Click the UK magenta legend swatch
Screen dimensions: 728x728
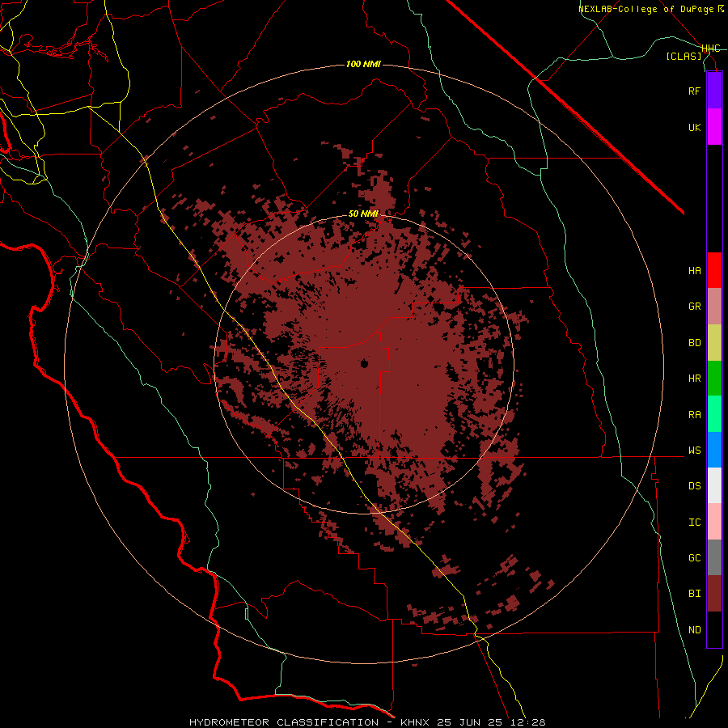pos(714,127)
